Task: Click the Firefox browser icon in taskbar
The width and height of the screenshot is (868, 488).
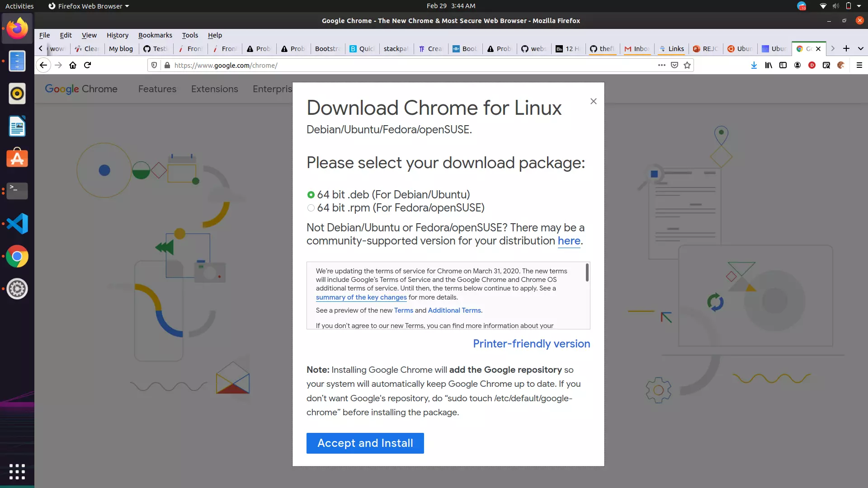Action: (x=16, y=28)
